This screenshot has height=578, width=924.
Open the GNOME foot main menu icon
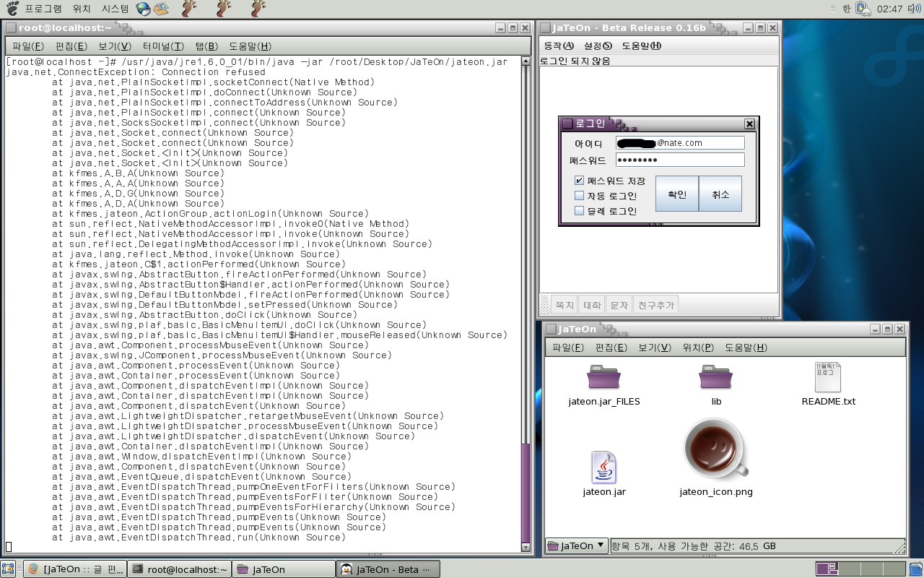(12, 9)
